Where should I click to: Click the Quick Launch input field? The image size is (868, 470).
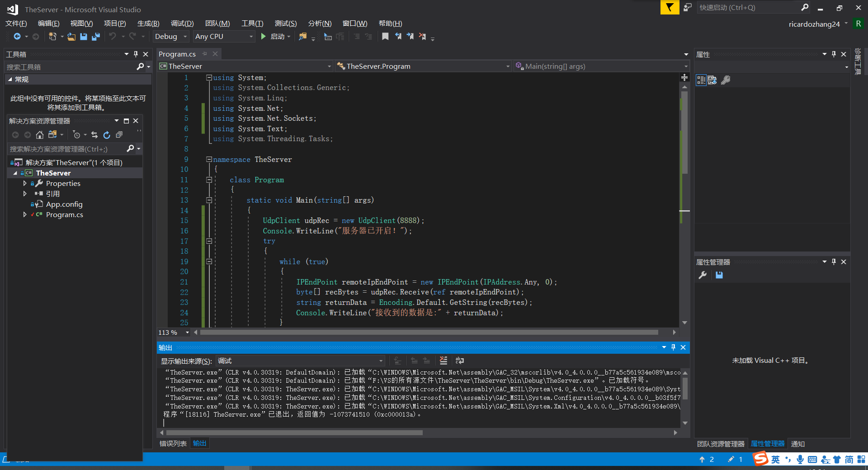coord(748,7)
